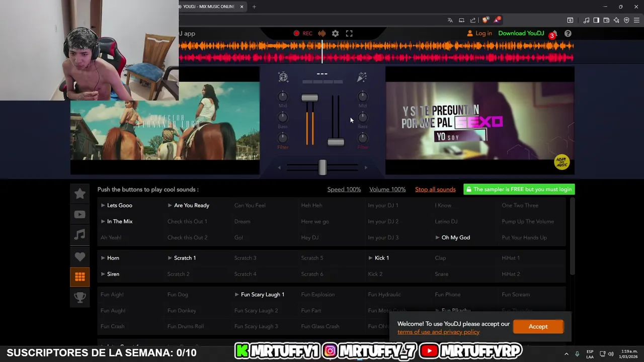
Task: Start recording with the REC button
Action: 303,33
